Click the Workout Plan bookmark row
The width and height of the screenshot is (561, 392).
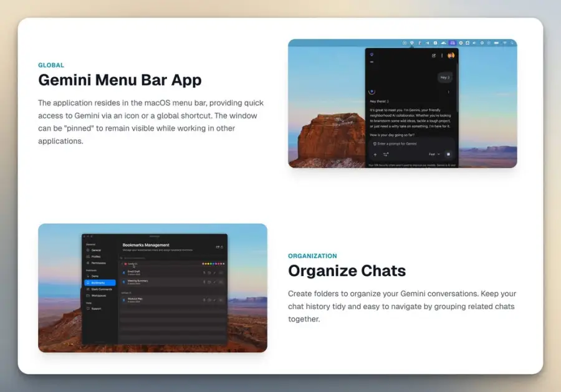tap(173, 300)
